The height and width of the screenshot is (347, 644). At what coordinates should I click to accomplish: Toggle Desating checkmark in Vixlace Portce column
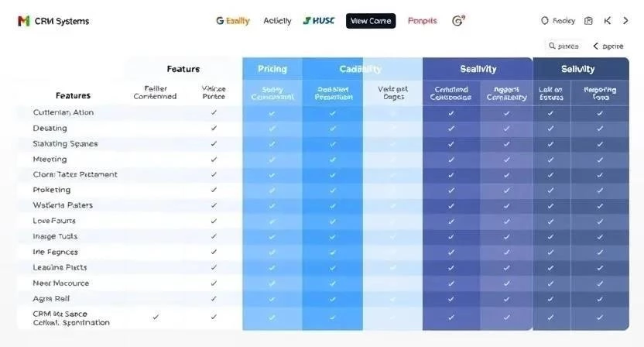point(214,128)
